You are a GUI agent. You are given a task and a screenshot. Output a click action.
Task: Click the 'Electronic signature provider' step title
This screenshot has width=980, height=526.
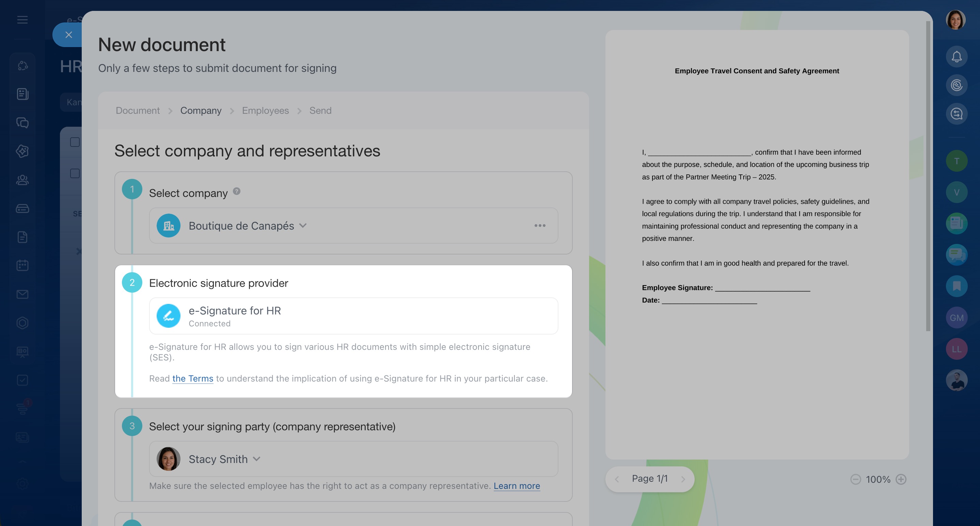point(218,283)
